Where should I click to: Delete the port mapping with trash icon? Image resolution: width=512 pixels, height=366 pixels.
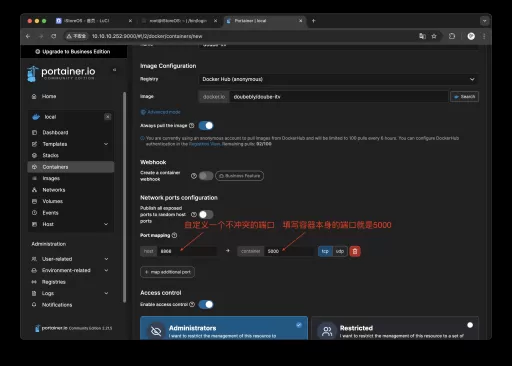click(x=355, y=251)
